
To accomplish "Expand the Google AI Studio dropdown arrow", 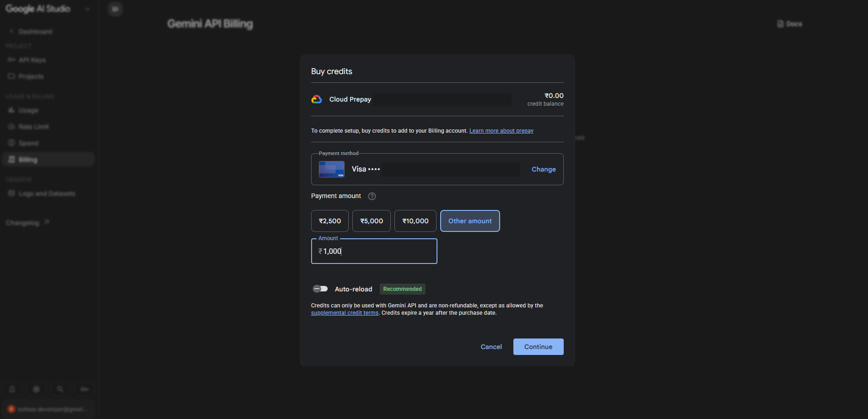I will 87,9.
